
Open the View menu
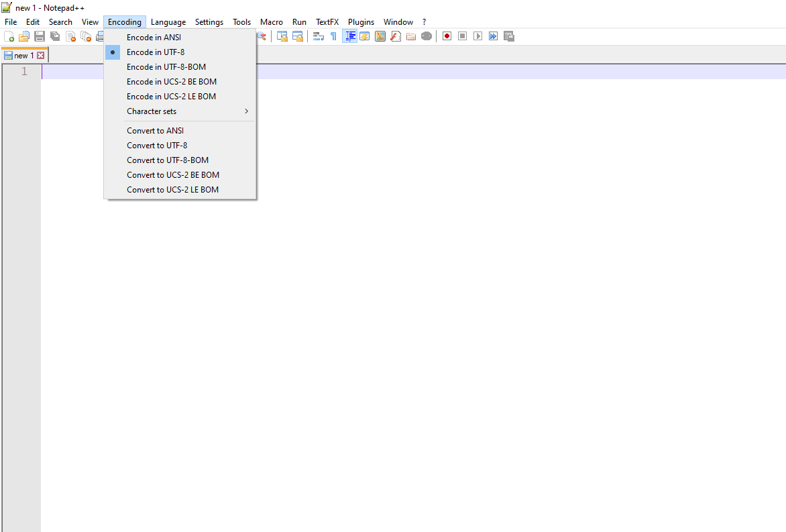click(x=91, y=22)
